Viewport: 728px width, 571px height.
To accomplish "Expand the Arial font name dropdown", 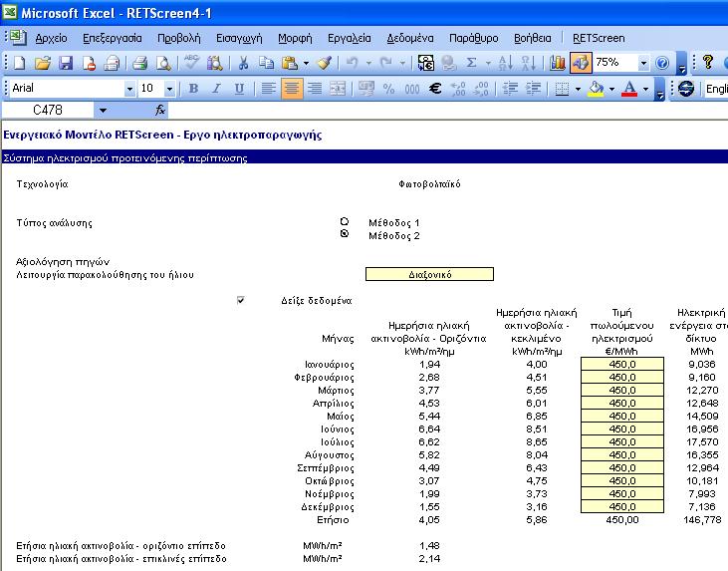I will pyautogui.click(x=129, y=89).
